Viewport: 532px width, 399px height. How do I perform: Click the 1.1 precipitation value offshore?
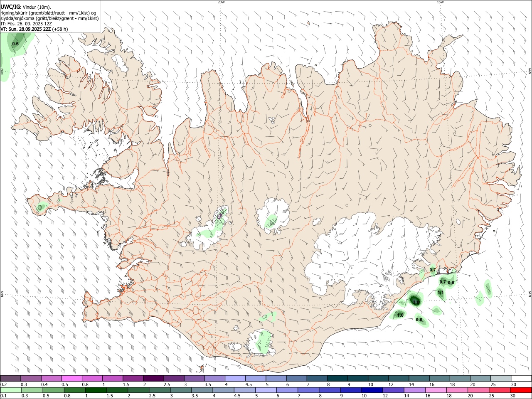click(x=441, y=292)
